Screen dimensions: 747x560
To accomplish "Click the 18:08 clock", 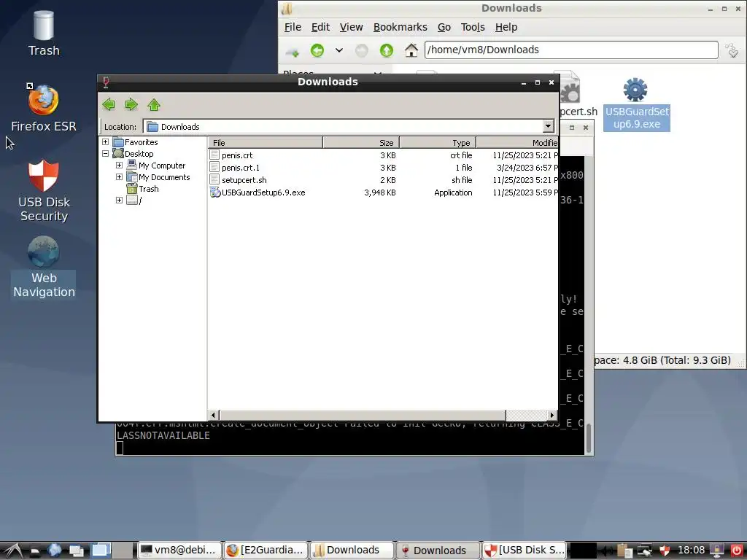I will click(691, 550).
